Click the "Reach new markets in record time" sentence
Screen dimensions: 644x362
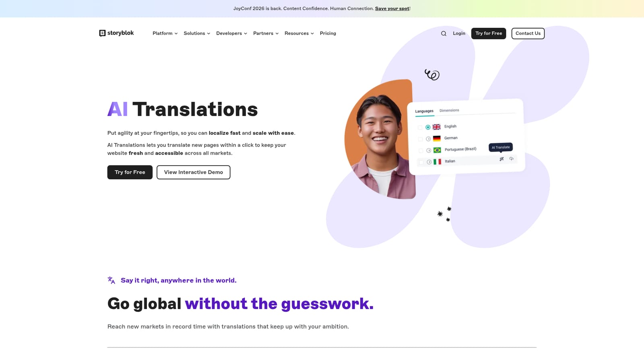tap(228, 327)
